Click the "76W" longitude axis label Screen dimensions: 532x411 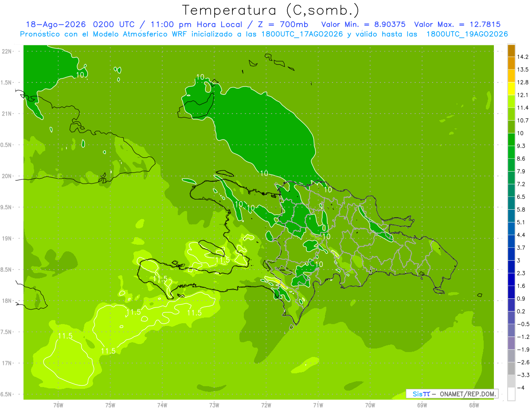coord(58,405)
